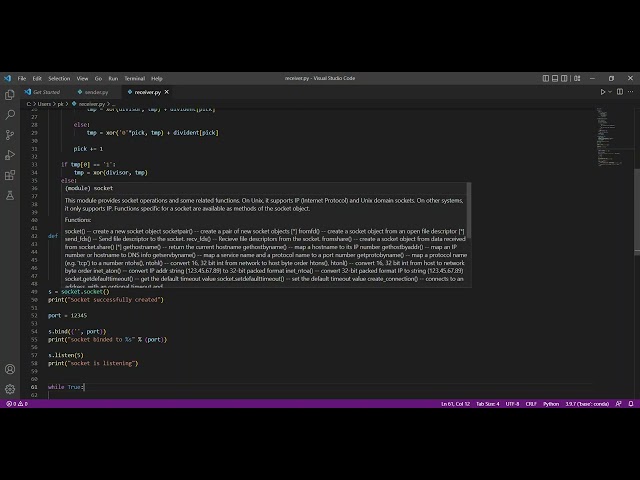Click the code minimap preview
This screenshot has width=640, height=480.
pos(609,137)
